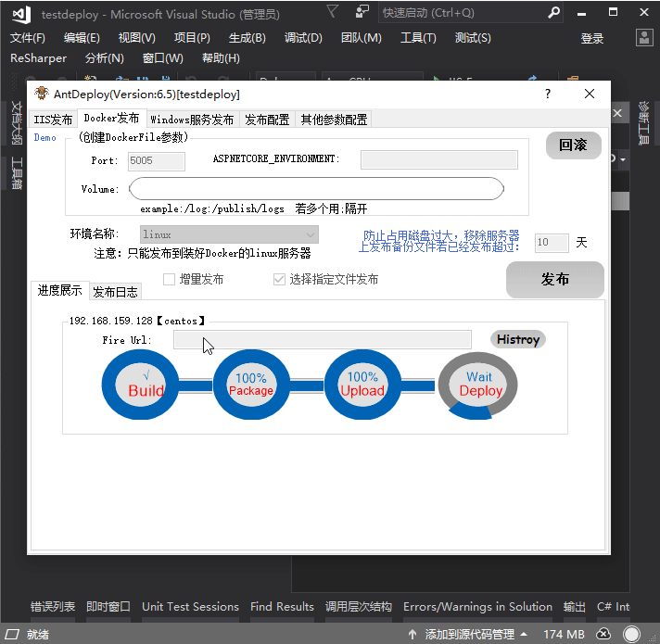
Task: Click the help question mark in AntDeploy
Action: pyautogui.click(x=548, y=94)
